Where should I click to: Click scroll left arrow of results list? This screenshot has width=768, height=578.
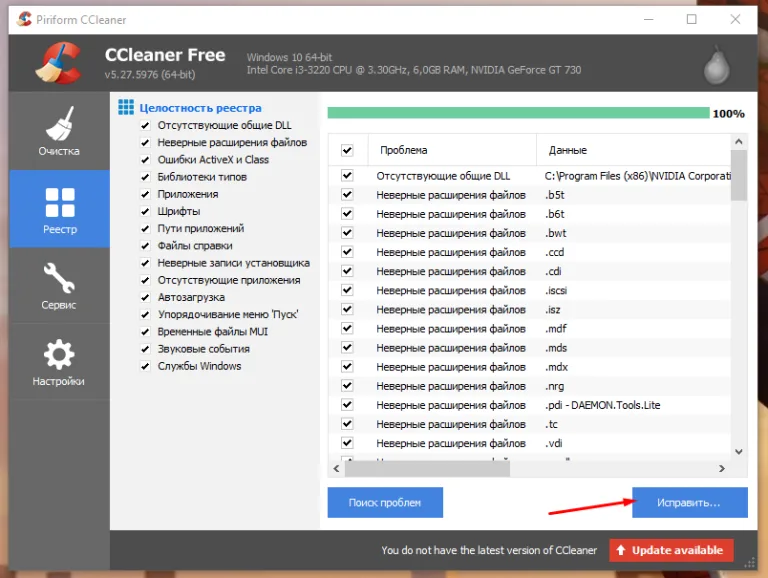336,469
